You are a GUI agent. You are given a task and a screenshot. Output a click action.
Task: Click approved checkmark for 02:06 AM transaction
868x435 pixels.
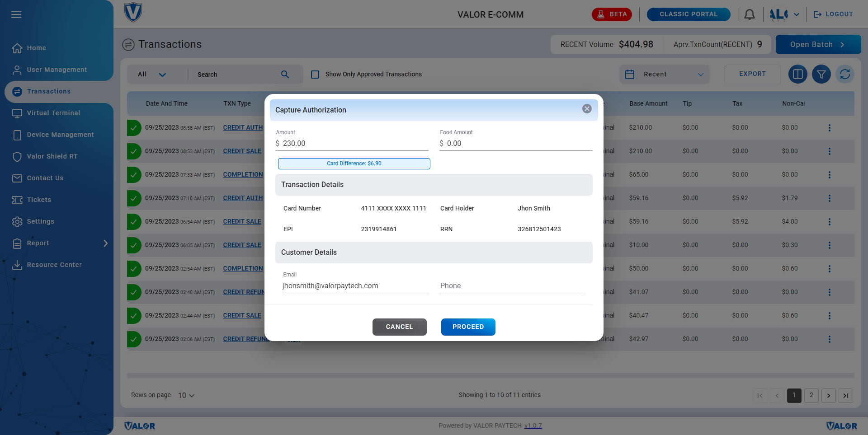click(134, 339)
